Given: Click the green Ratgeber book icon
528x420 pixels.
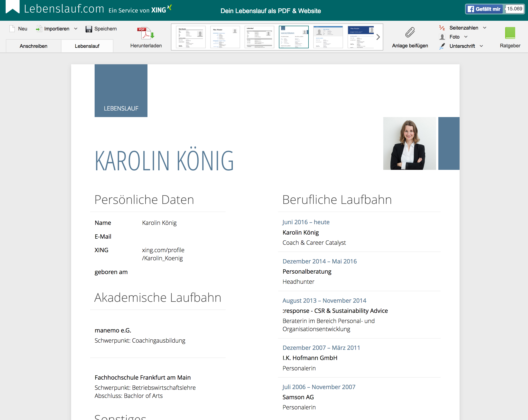Looking at the screenshot, I should click(x=510, y=33).
